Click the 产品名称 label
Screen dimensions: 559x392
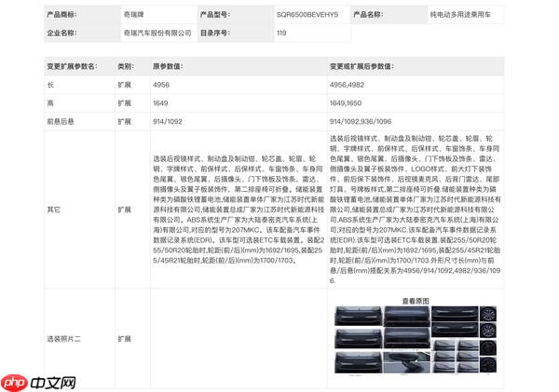tap(368, 15)
